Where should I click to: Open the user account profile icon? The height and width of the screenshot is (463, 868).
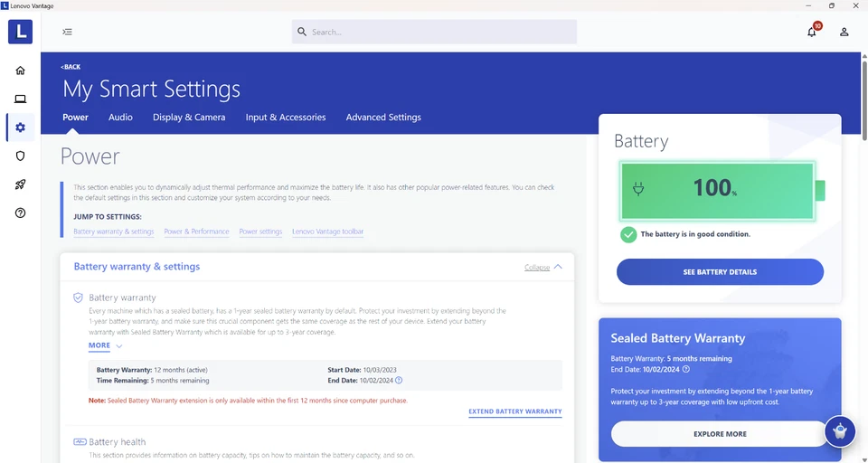(844, 32)
